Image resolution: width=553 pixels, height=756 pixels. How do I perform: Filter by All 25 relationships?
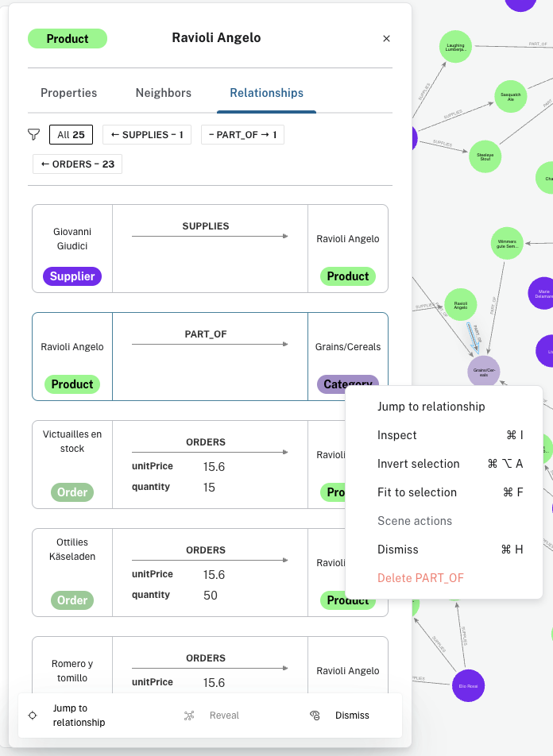point(71,134)
